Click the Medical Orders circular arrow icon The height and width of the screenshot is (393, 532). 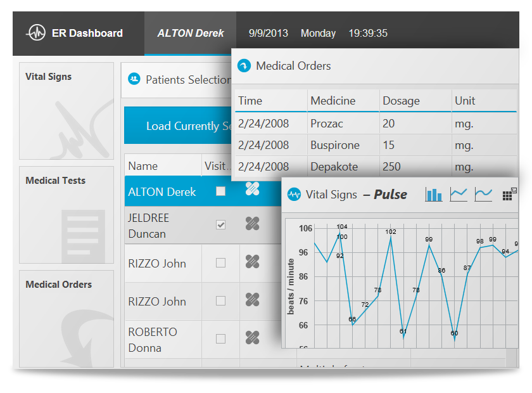coord(244,65)
